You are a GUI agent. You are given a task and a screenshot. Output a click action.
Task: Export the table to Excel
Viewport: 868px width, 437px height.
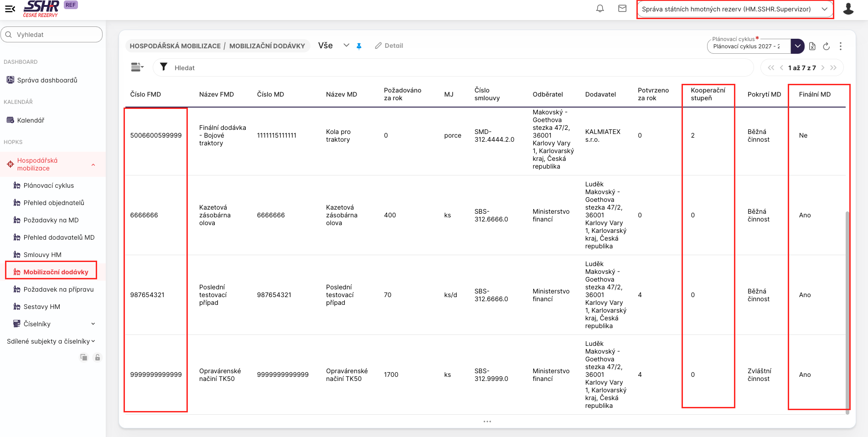(812, 46)
